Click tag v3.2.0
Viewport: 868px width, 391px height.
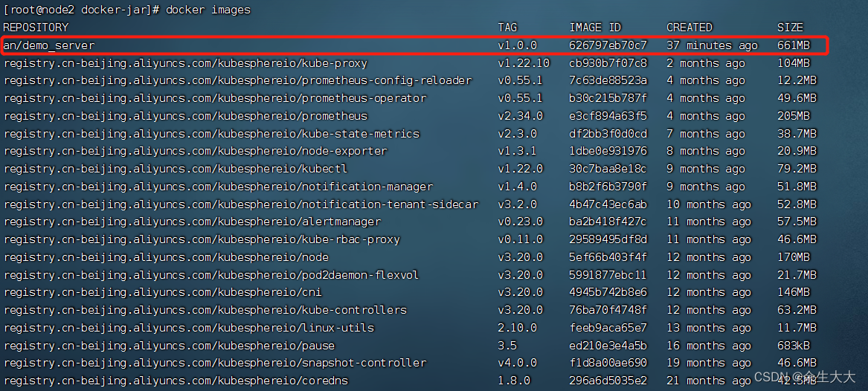coord(517,204)
